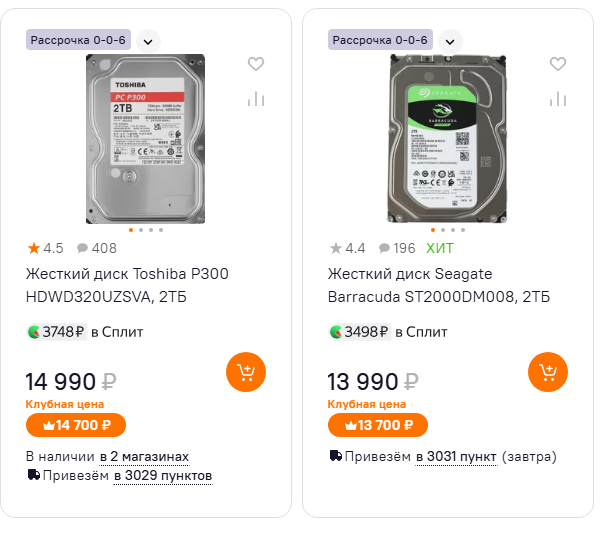This screenshot has height=540, width=600.
Task: Select first image dot on Toshiba carousel
Action: [132, 230]
